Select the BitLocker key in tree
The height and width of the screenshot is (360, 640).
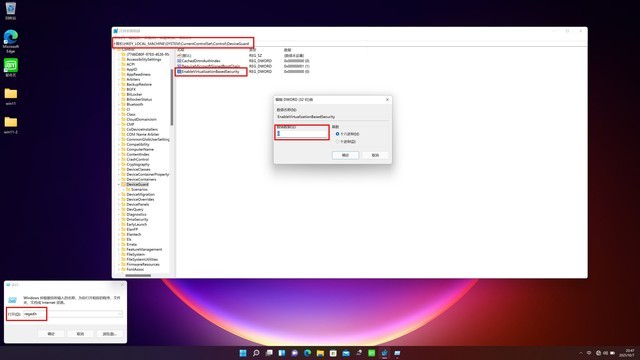134,94
